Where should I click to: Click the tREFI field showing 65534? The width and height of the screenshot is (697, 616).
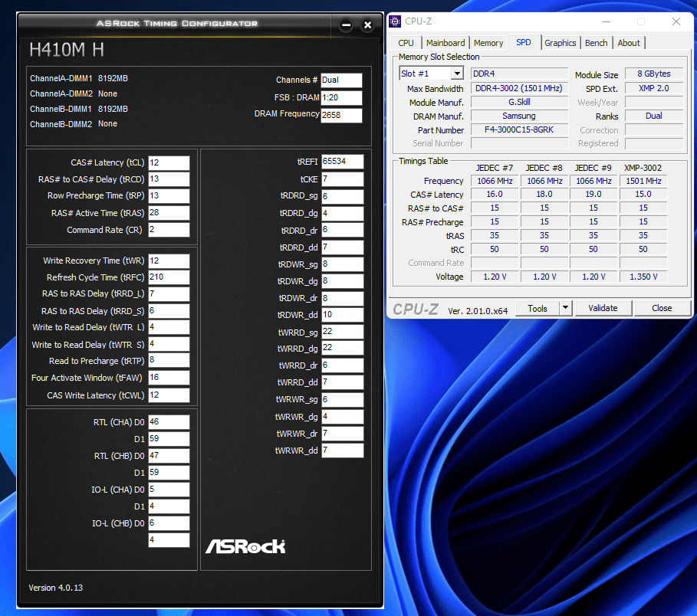(x=342, y=162)
